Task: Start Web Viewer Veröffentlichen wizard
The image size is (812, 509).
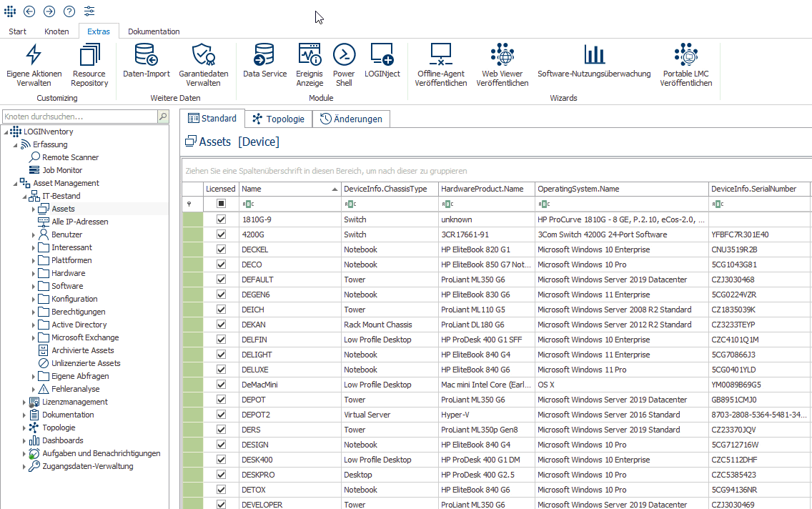Action: (x=502, y=65)
